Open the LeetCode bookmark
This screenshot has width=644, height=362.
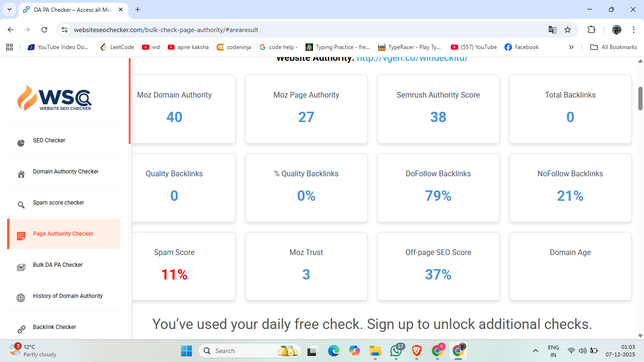[x=117, y=47]
